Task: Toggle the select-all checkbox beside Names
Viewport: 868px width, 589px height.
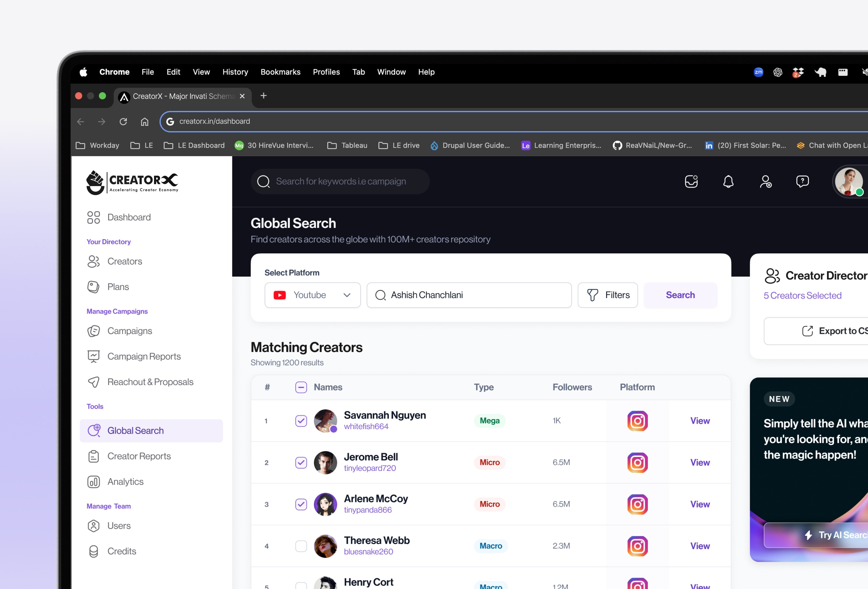Action: (301, 387)
